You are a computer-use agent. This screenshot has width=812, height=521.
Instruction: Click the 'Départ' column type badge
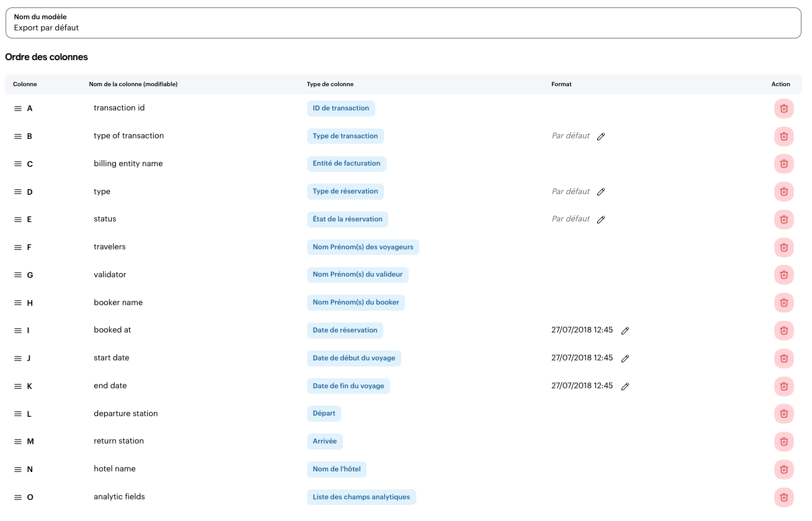tap(323, 414)
